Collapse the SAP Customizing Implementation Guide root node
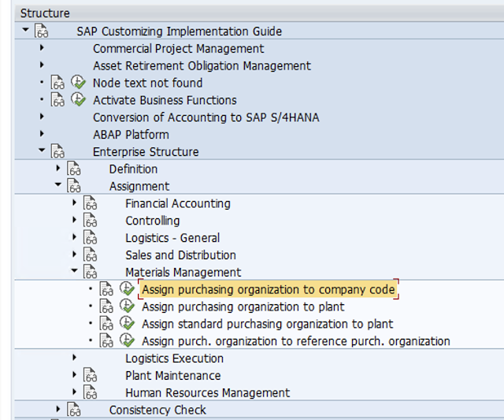This screenshot has height=420, width=504. point(25,30)
